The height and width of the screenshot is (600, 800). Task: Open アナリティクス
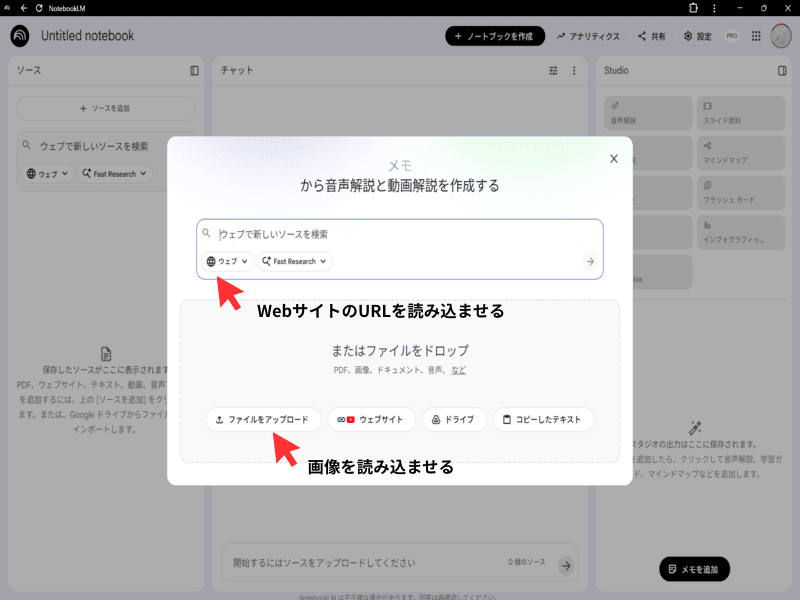coord(588,36)
